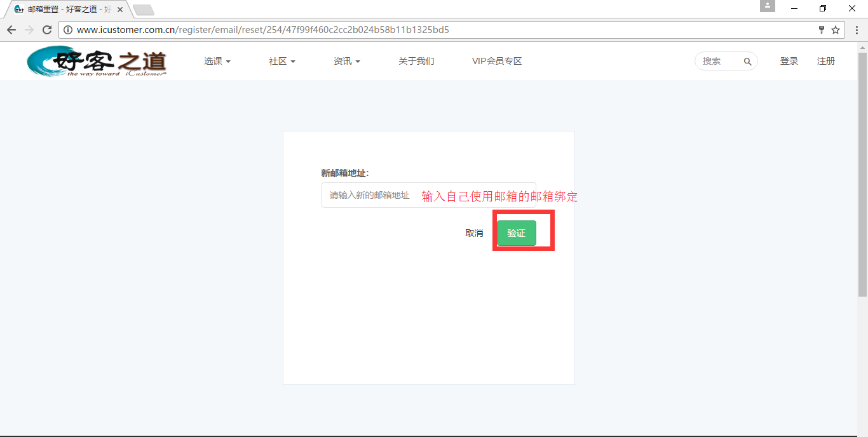Open the 关于我们 page
The image size is (868, 437).
coord(416,62)
